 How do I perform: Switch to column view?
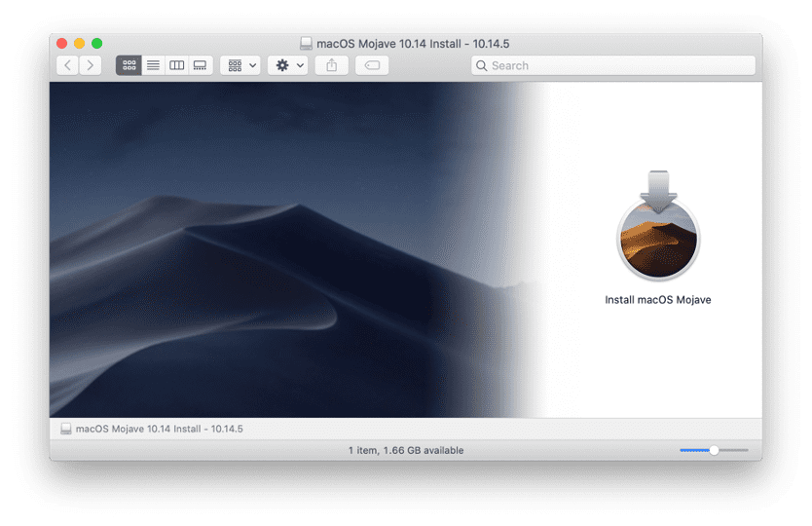(x=177, y=66)
